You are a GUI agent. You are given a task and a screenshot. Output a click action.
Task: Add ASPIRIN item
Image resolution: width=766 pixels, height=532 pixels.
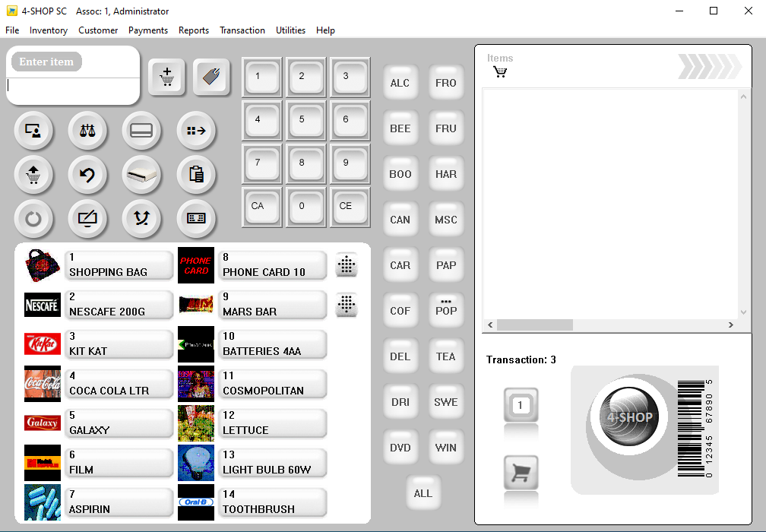119,502
